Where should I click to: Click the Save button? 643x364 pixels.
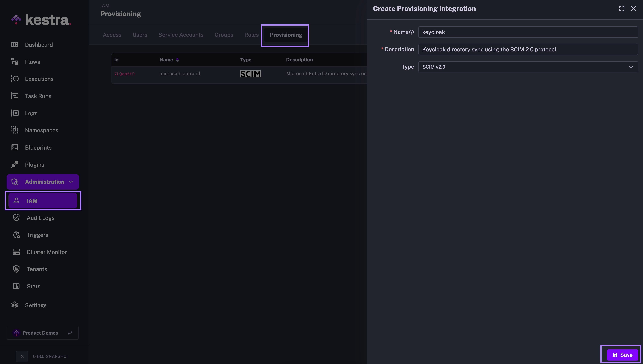(622, 355)
